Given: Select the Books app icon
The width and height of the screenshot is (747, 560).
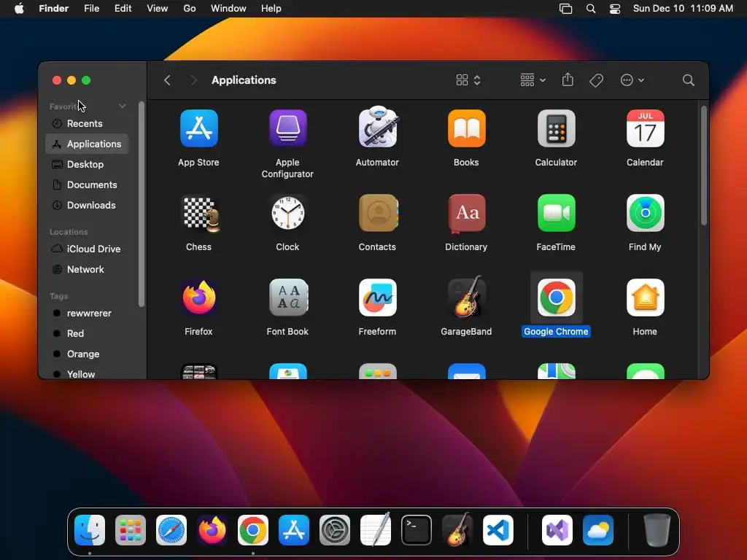Looking at the screenshot, I should (466, 128).
